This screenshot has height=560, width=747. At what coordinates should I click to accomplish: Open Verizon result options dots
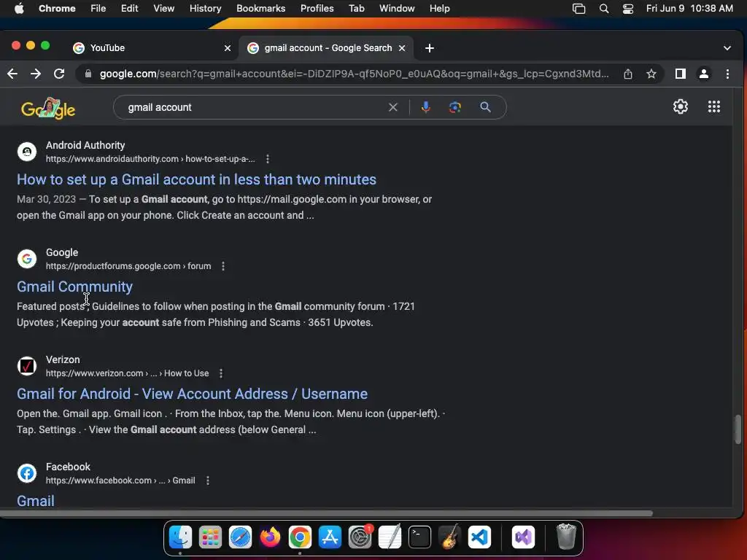click(x=221, y=373)
